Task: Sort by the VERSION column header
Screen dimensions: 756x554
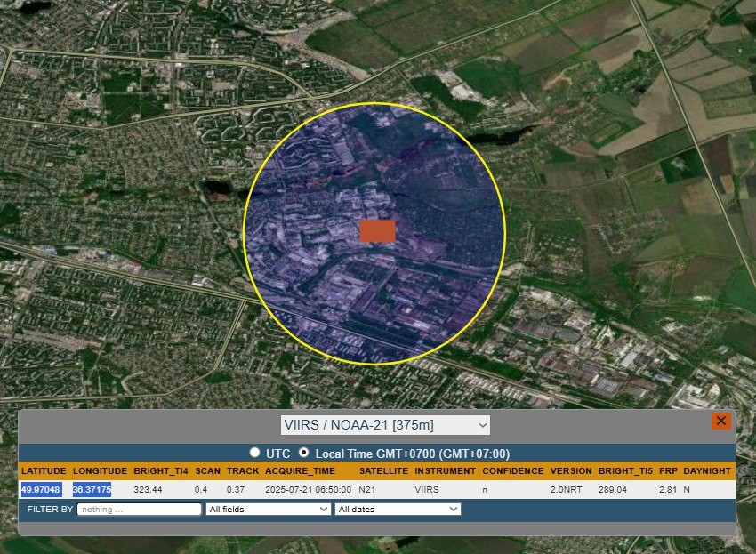Action: [571, 471]
